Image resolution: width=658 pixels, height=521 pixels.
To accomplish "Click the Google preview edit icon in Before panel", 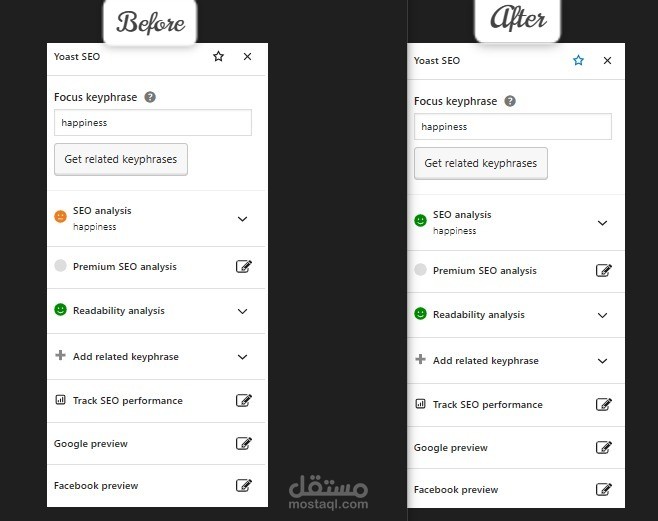I will tap(243, 443).
